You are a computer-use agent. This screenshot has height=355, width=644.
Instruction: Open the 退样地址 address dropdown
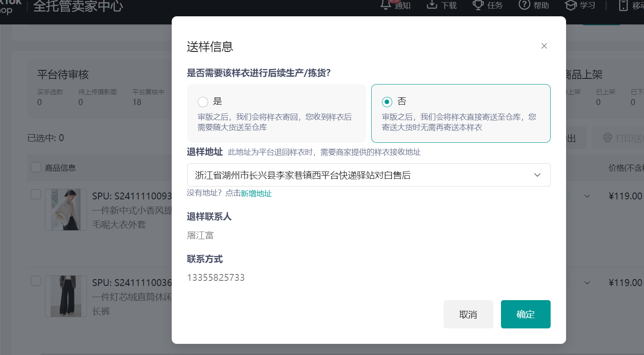[368, 175]
